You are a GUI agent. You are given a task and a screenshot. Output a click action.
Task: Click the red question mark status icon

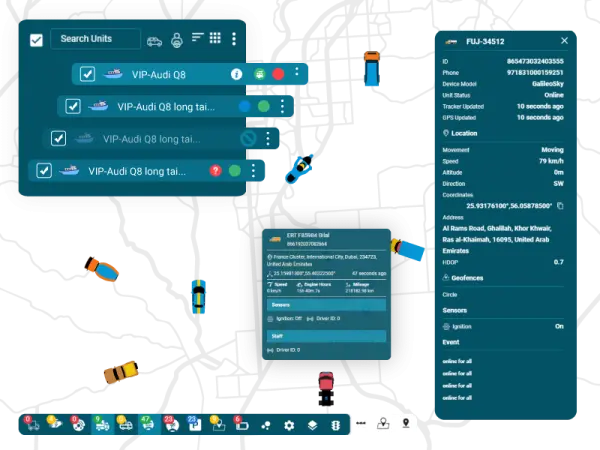coord(215,171)
